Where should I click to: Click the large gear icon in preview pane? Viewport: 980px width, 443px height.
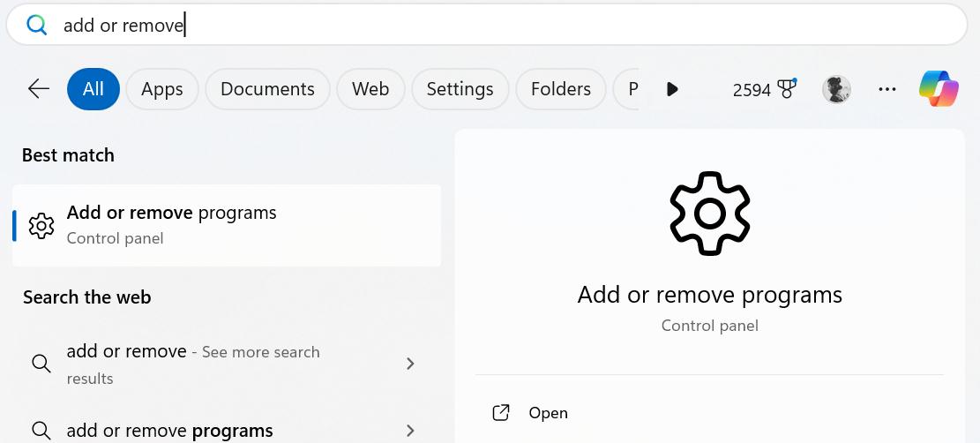click(709, 213)
